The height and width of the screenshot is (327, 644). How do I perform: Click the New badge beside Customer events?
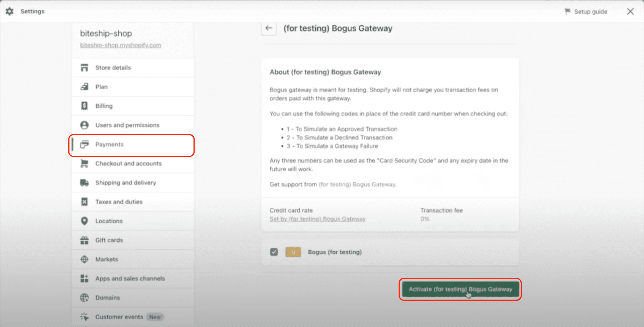coord(155,317)
